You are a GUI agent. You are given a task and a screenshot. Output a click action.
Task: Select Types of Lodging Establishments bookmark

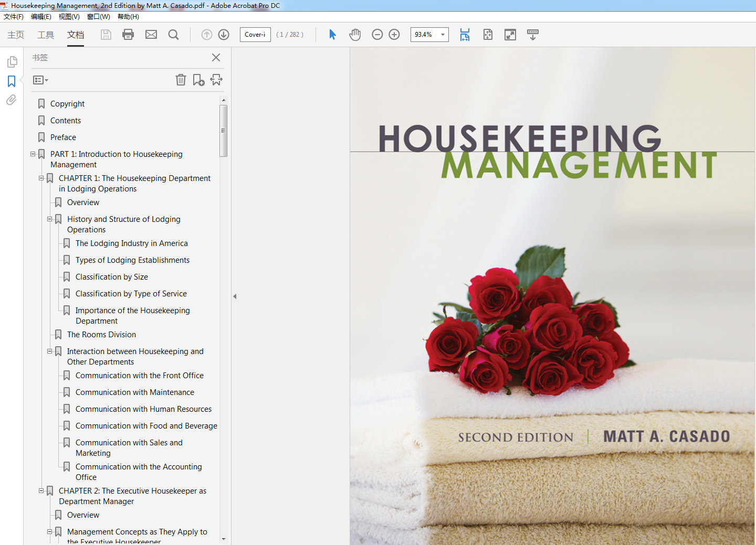coord(132,260)
